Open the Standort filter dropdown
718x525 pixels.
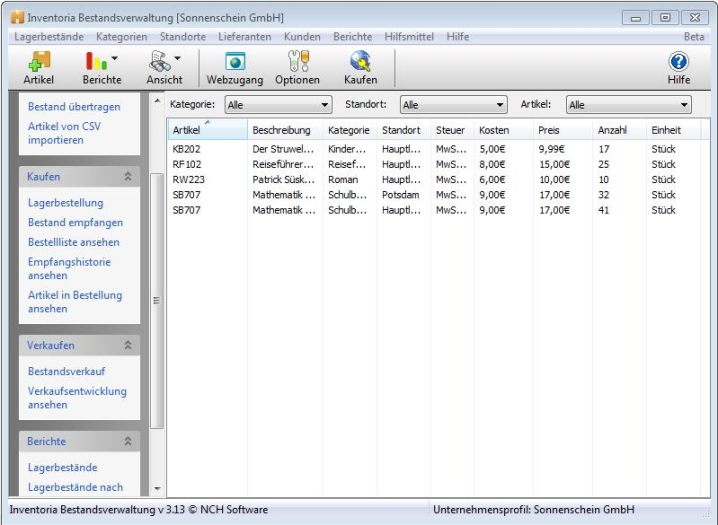pyautogui.click(x=453, y=105)
